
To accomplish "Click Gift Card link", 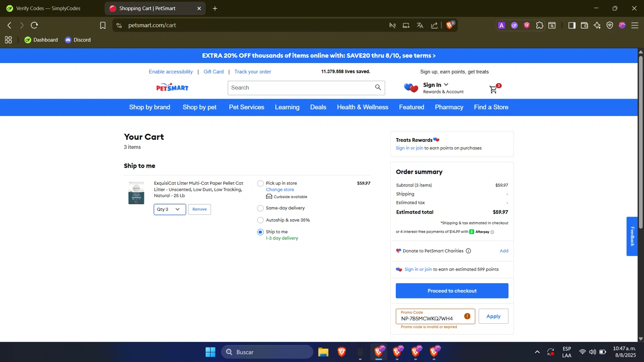I will 213,72.
